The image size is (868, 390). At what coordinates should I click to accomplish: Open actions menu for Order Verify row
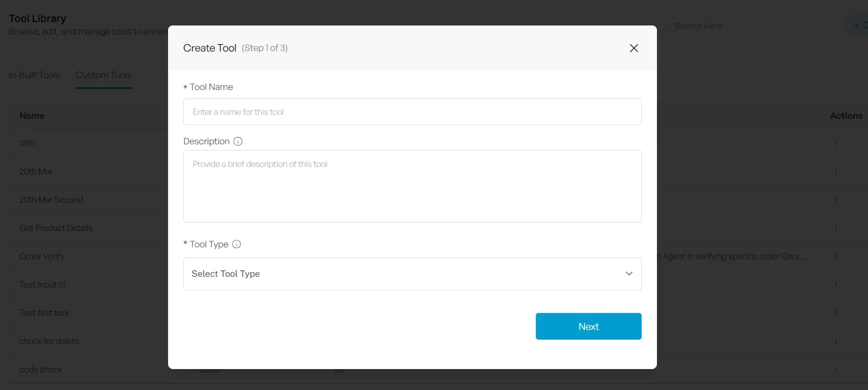coord(835,256)
